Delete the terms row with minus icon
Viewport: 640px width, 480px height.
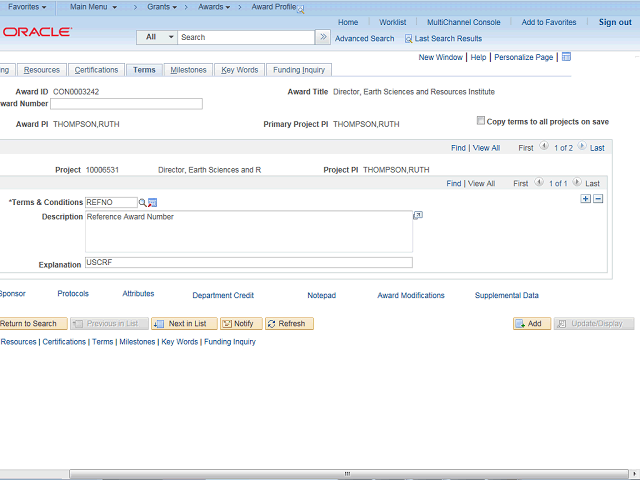(x=598, y=199)
